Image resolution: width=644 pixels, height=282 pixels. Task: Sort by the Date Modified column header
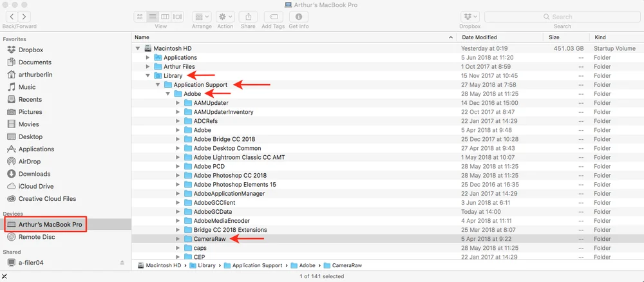[500, 37]
